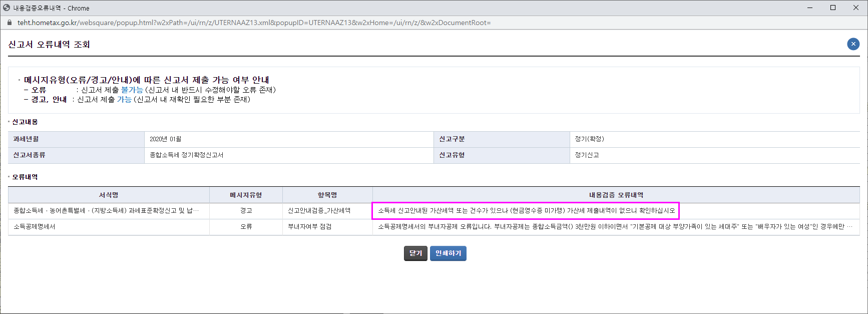Select the 종합소득세 농어촌특별세 form name cell
This screenshot has width=868, height=314.
[109, 211]
